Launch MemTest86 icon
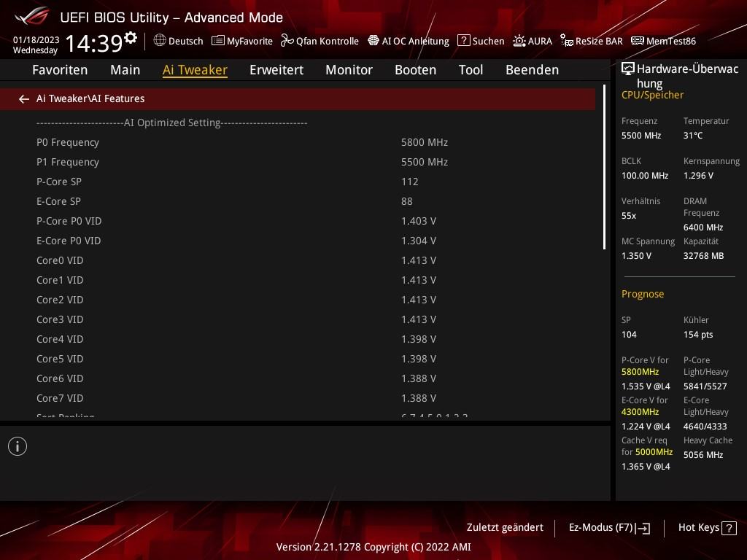 (x=638, y=41)
